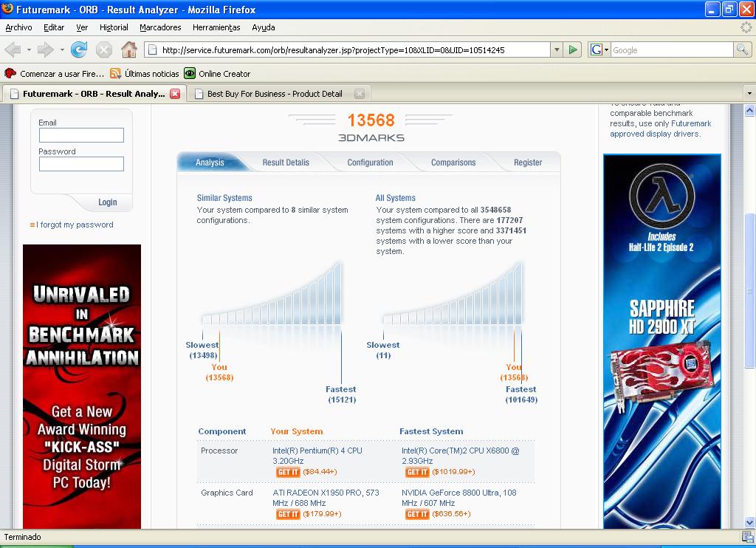
Task: Open the Ayuda menu
Action: [264, 27]
